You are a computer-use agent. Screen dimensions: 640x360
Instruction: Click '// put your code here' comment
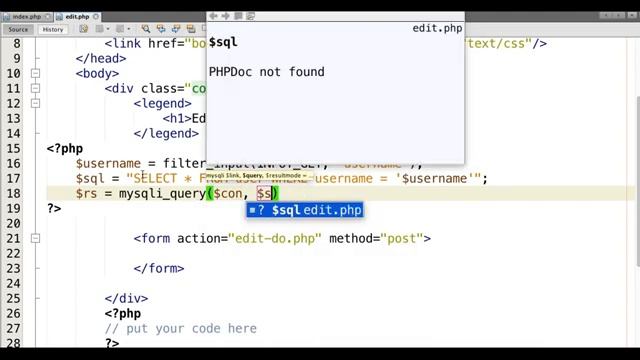(x=181, y=329)
